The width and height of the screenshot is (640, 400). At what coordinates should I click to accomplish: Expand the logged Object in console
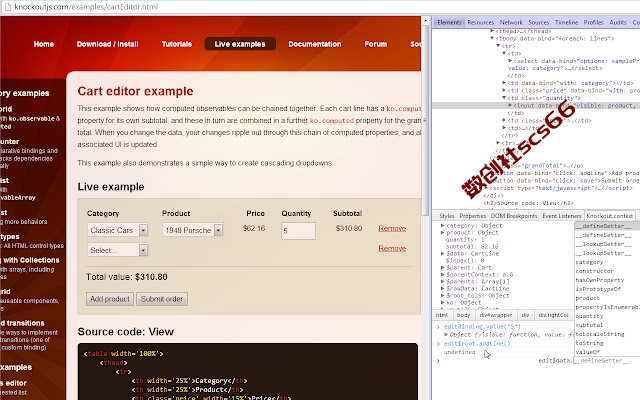[447, 335]
